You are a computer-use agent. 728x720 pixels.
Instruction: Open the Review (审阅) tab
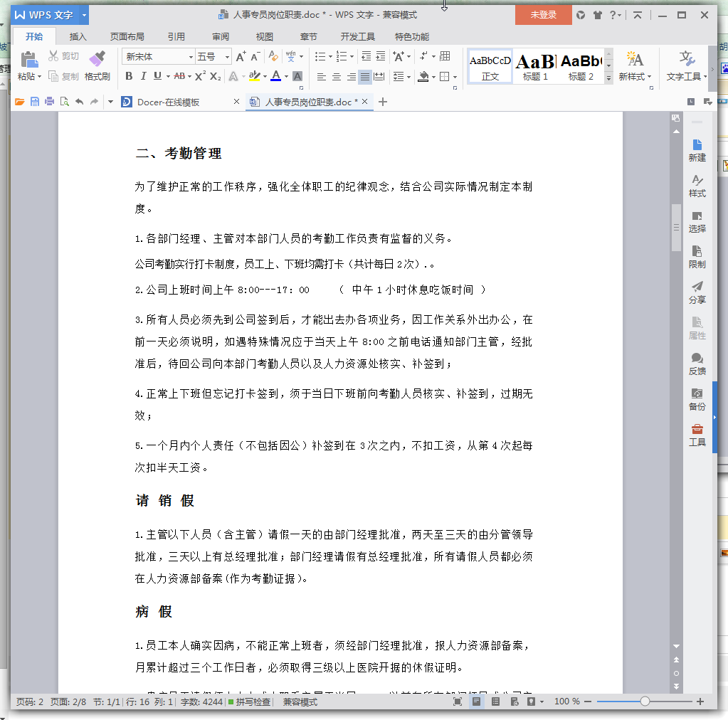pos(221,37)
